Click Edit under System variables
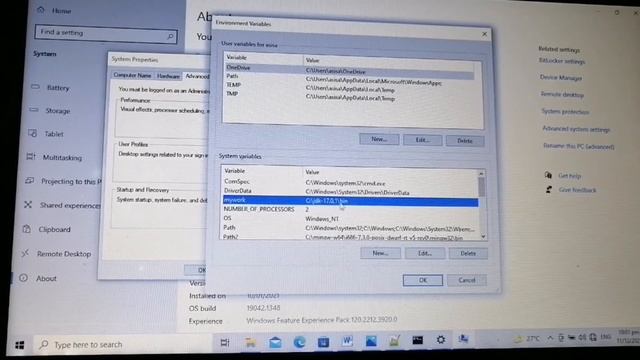 point(424,253)
